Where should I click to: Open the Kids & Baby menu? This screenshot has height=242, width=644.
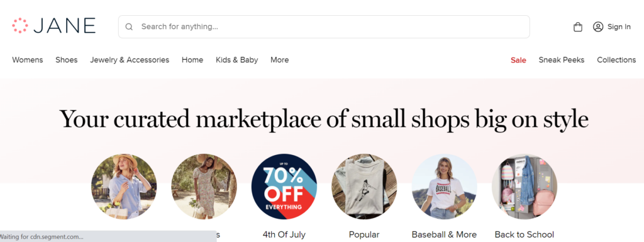tap(237, 60)
